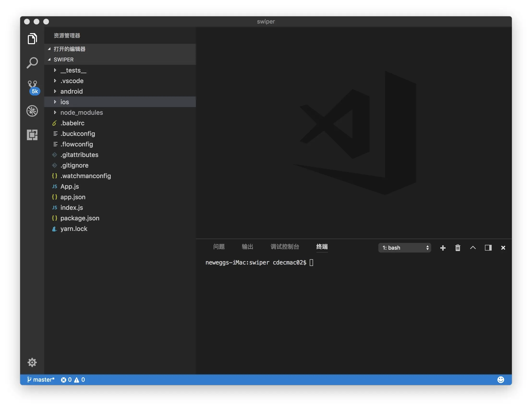Image resolution: width=532 pixels, height=409 pixels.
Task: Open the Extensions view icon
Action: [x=32, y=135]
